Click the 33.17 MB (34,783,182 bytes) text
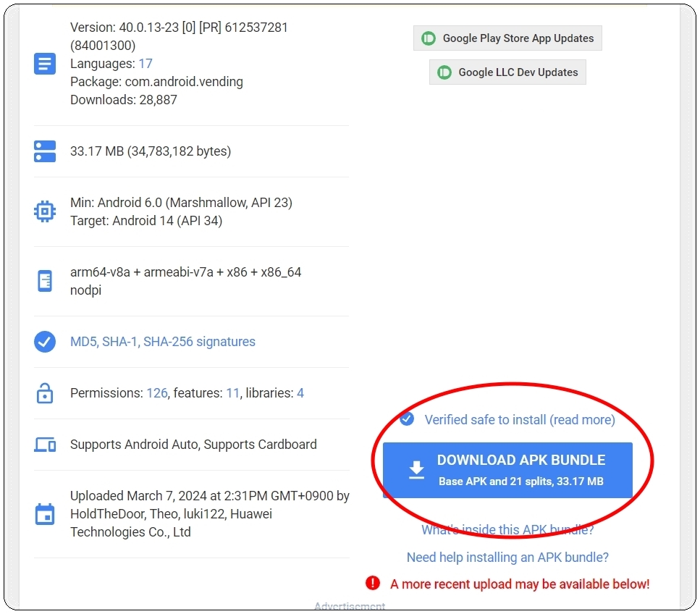This screenshot has width=700, height=614. click(x=151, y=151)
